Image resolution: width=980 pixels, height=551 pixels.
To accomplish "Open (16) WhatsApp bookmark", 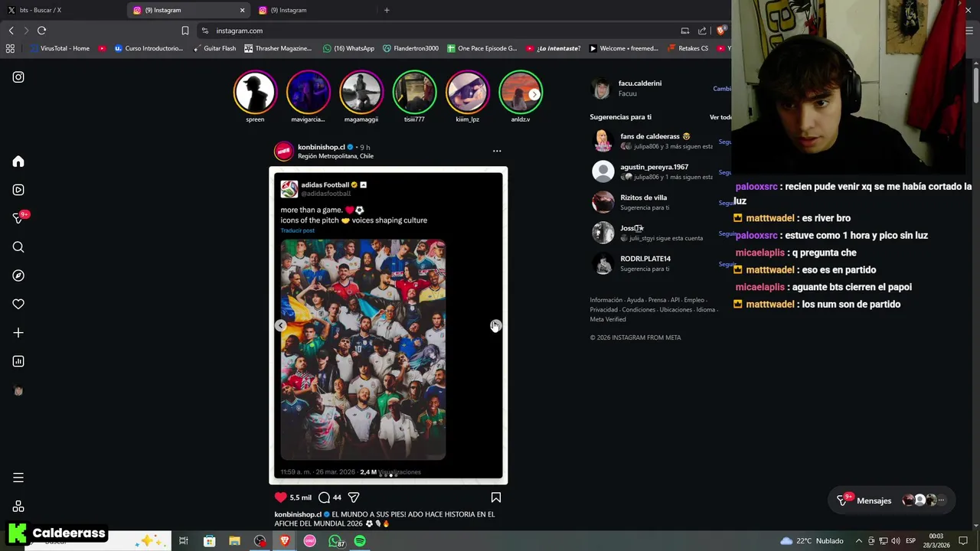I will pyautogui.click(x=348, y=48).
